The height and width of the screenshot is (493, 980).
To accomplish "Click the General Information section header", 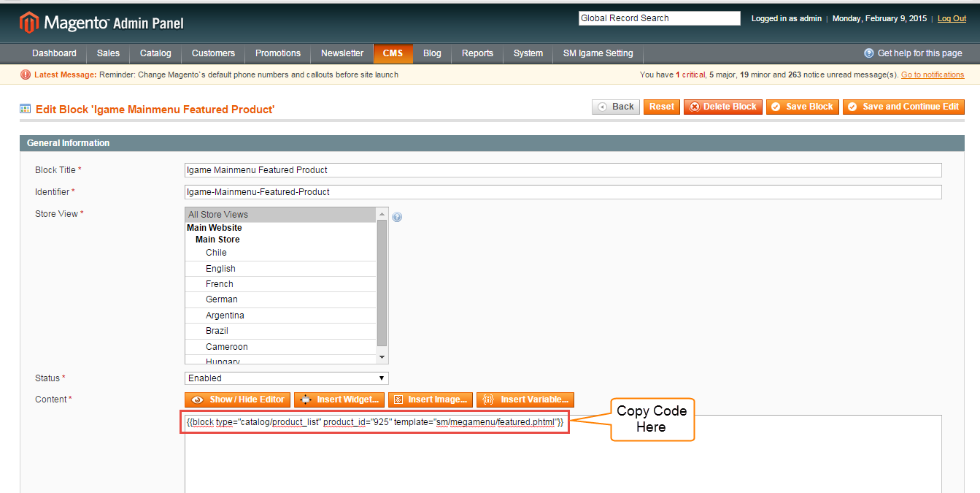I will coord(492,143).
